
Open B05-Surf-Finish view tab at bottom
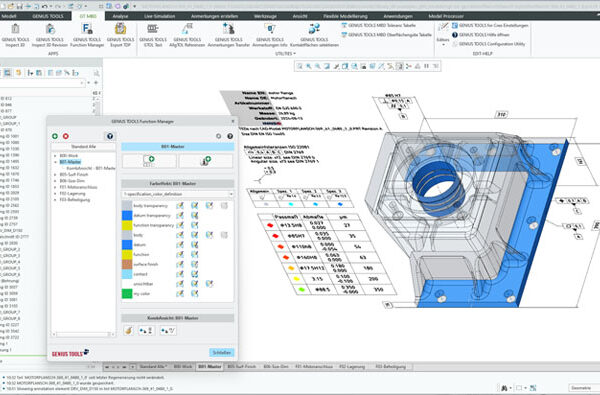[x=241, y=367]
